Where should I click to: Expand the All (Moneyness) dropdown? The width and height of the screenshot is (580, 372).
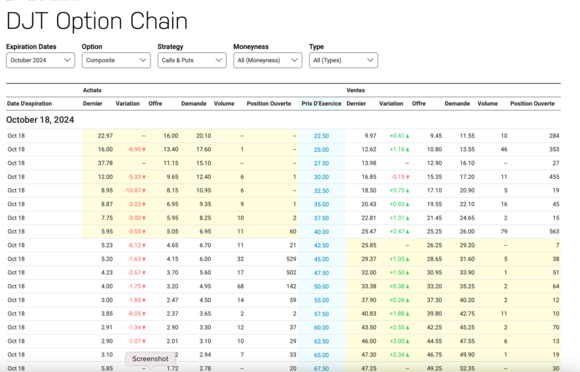tap(267, 60)
